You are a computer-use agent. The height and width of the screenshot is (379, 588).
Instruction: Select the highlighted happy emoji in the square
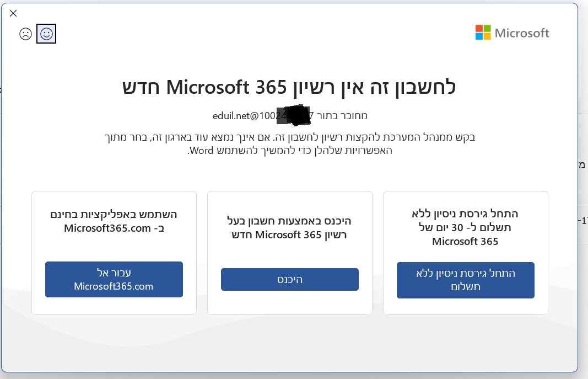point(46,34)
